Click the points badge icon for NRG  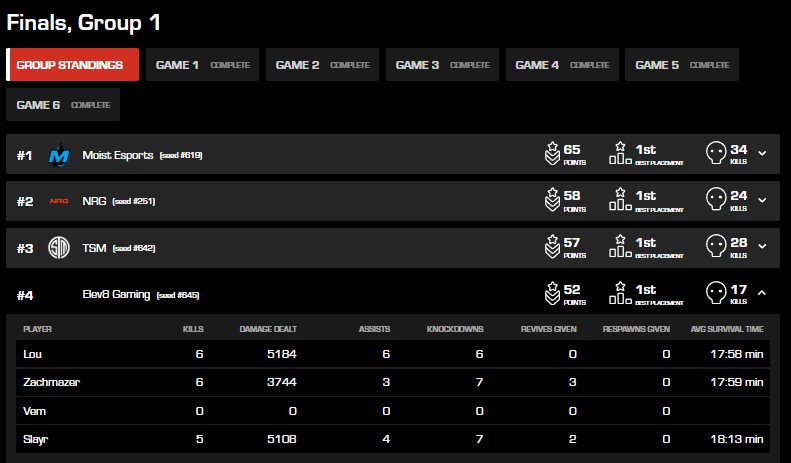[552, 200]
